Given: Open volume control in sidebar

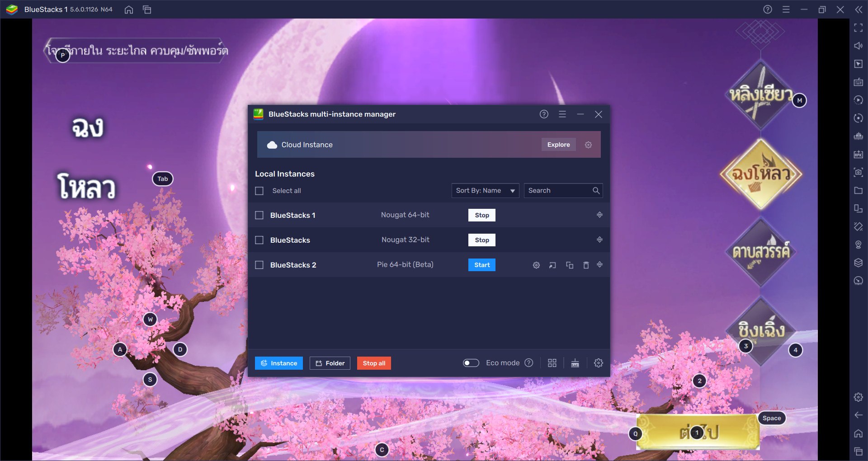Looking at the screenshot, I should (859, 46).
